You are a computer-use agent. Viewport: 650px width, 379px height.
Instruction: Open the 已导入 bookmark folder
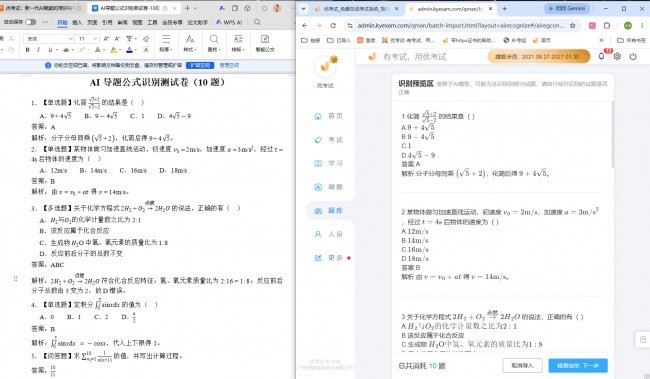coord(339,40)
